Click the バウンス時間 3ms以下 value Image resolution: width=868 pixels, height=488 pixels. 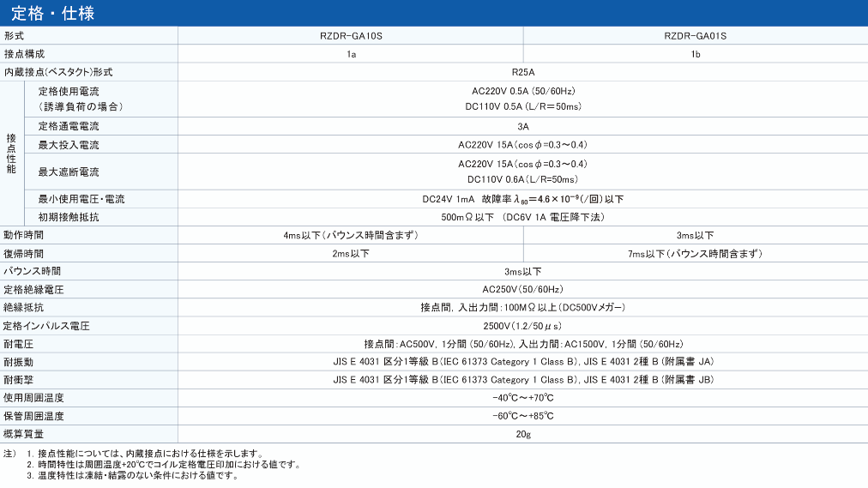[x=523, y=272]
